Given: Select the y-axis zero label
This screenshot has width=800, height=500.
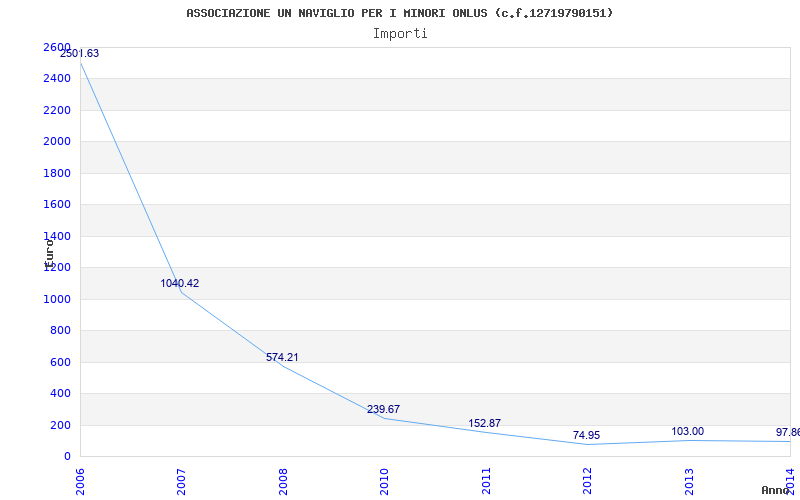Looking at the screenshot, I should point(67,456).
